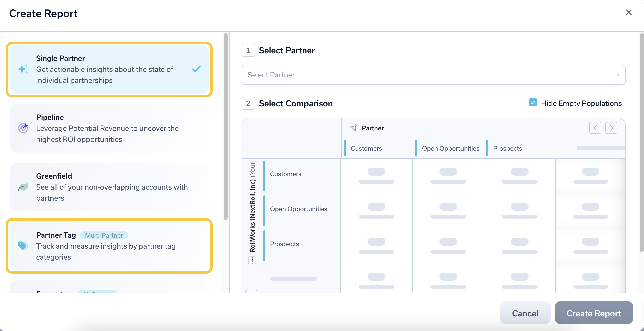Viewport: 644px width, 331px height.
Task: Click the report type list scrollbar
Action: [x=225, y=126]
